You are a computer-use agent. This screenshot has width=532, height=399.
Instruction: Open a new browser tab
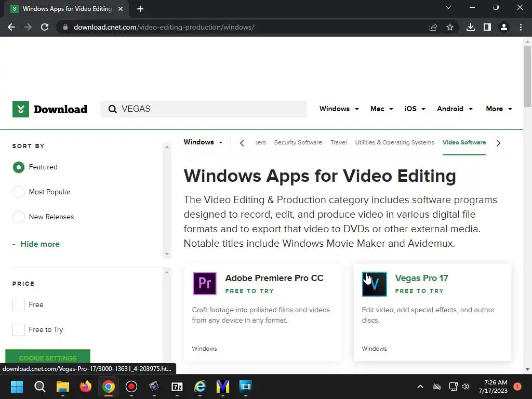(x=140, y=9)
